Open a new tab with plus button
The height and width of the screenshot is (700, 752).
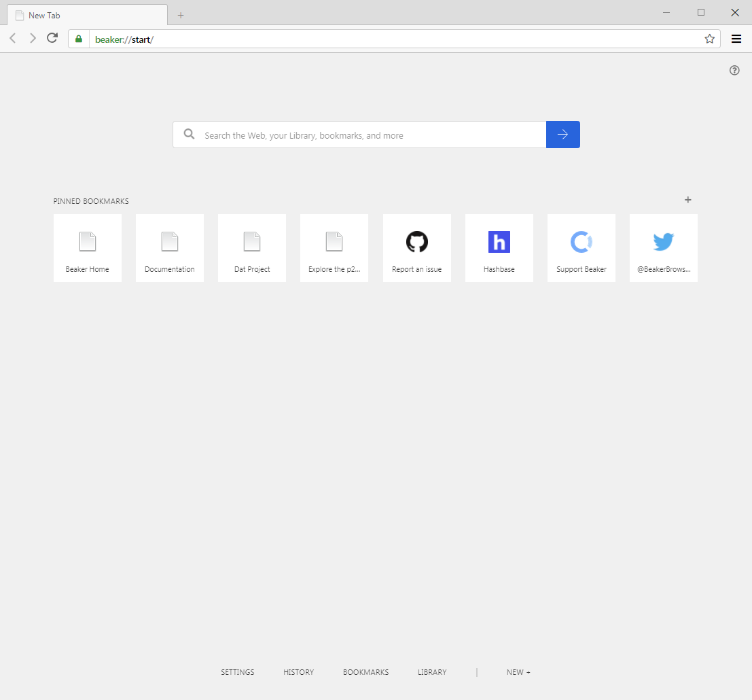(x=180, y=16)
